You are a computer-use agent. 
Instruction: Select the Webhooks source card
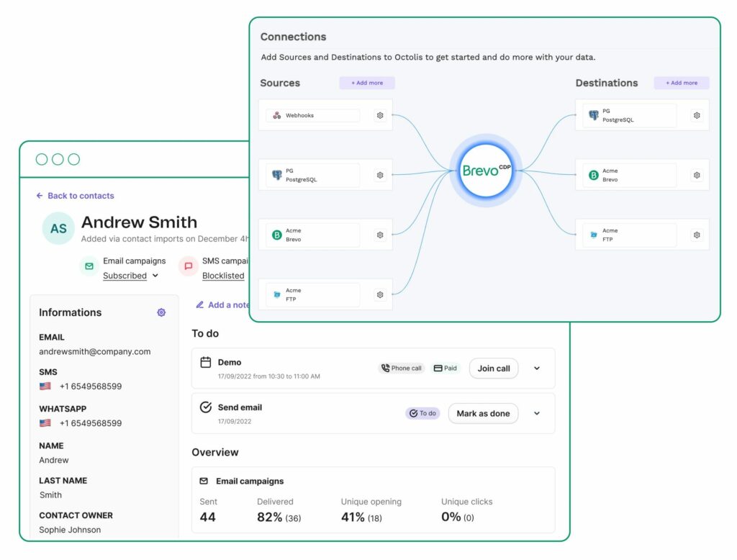pos(325,115)
